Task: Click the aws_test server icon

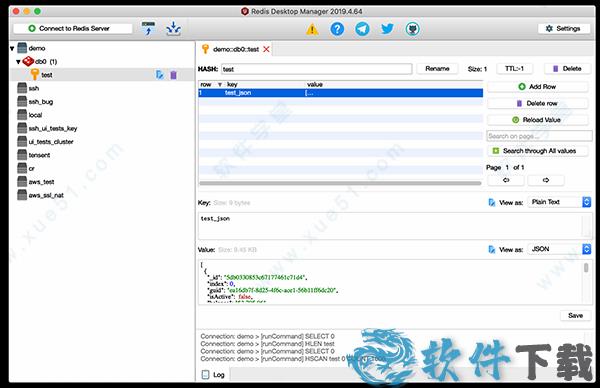Action: click(x=22, y=181)
